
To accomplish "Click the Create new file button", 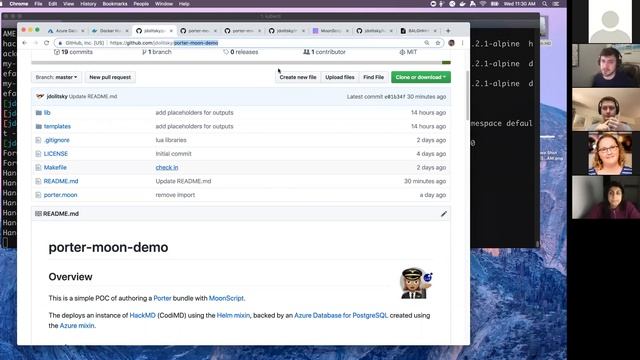I will [x=298, y=77].
